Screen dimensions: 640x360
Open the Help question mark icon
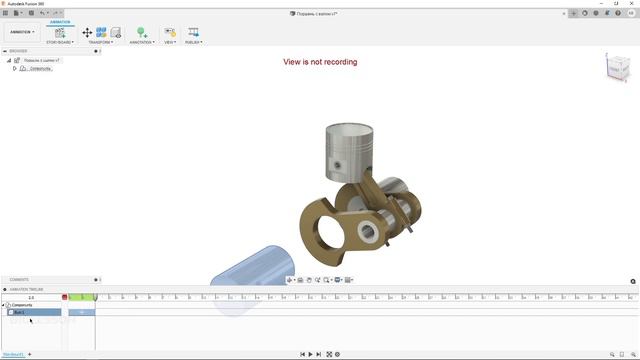click(x=618, y=13)
